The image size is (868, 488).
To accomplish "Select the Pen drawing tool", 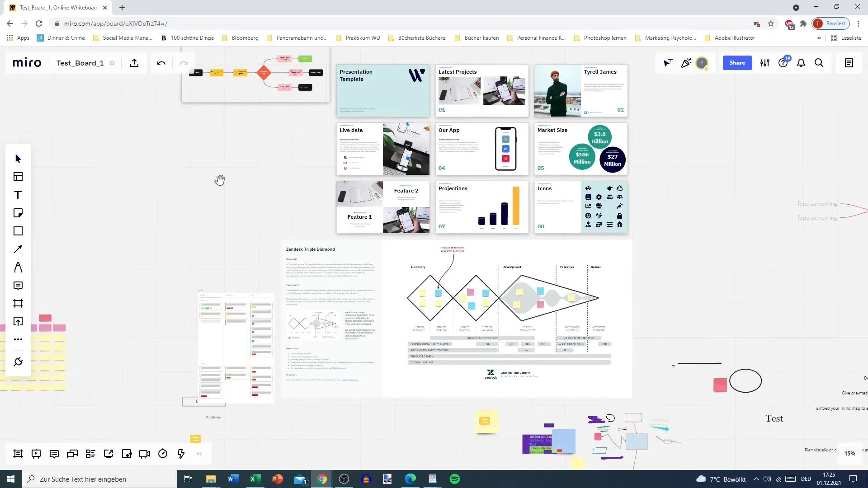I will (x=18, y=267).
